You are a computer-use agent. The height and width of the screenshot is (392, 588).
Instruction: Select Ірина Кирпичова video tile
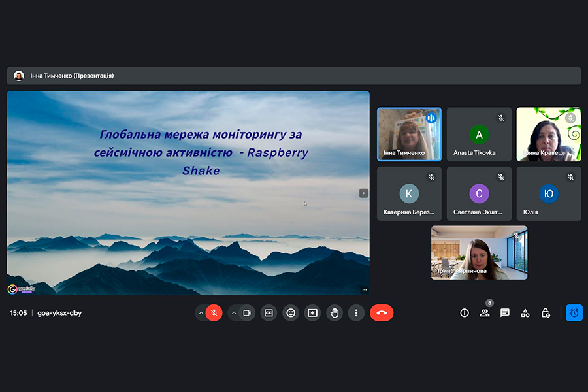point(480,252)
